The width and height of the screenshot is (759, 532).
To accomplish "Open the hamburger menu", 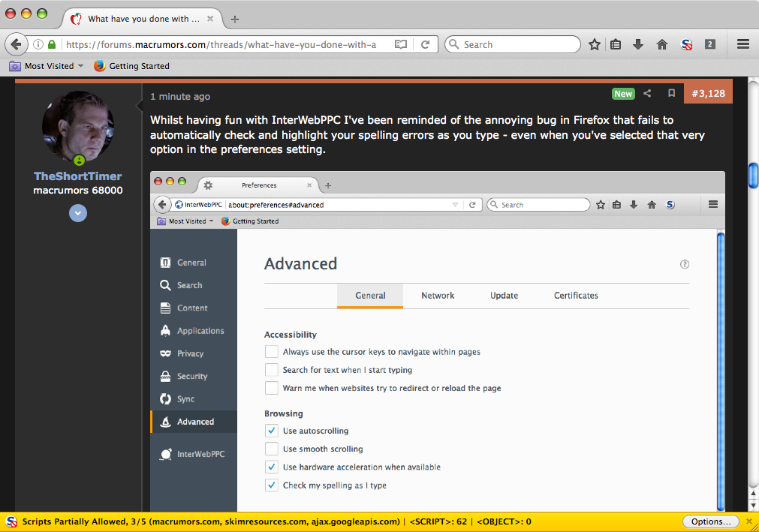I will coord(743,44).
